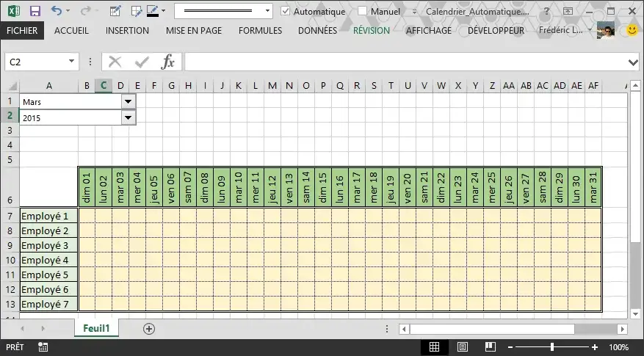
Task: Click the smiley feedback icon
Action: point(632,30)
